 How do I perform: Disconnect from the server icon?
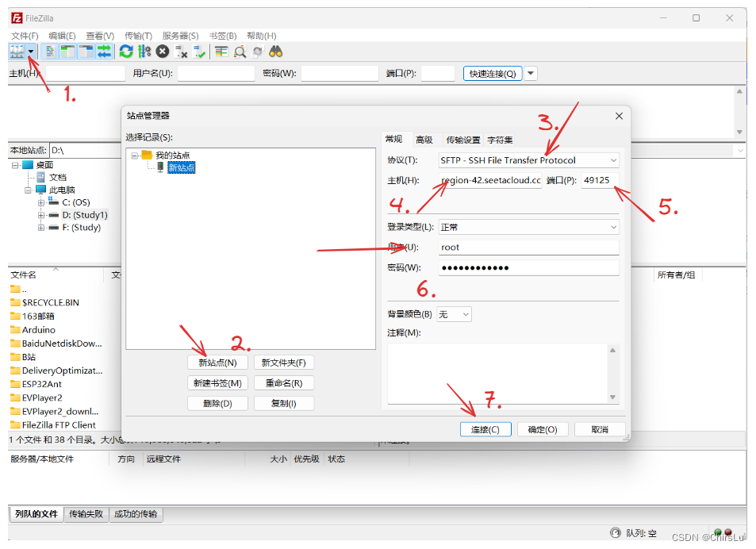point(181,52)
